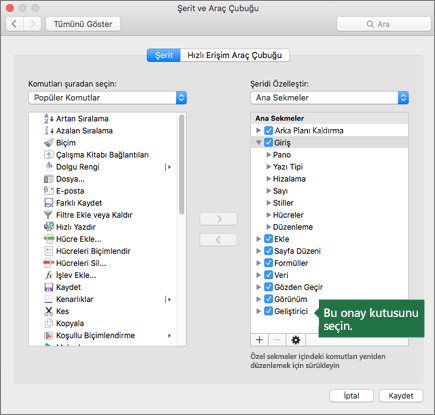Click the Filtre Ekle veya Kaldır funnel icon
This screenshot has width=435, height=415.
49,215
